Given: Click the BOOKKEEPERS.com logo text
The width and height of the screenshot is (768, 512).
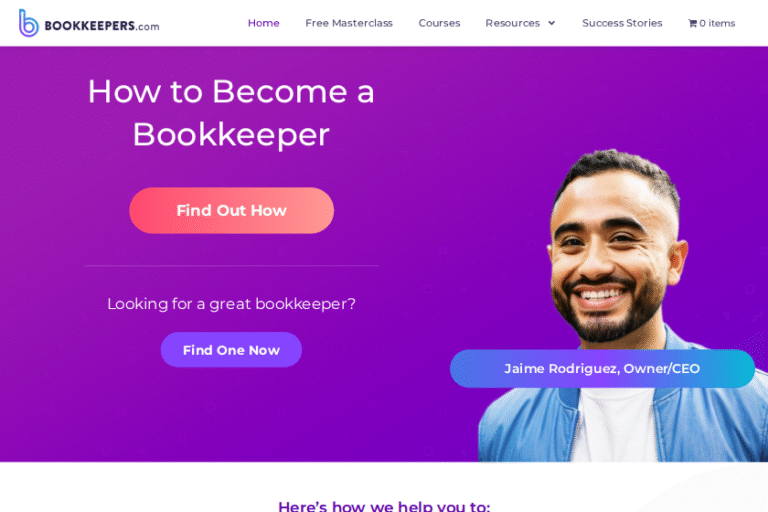Looking at the screenshot, I should 101,26.
